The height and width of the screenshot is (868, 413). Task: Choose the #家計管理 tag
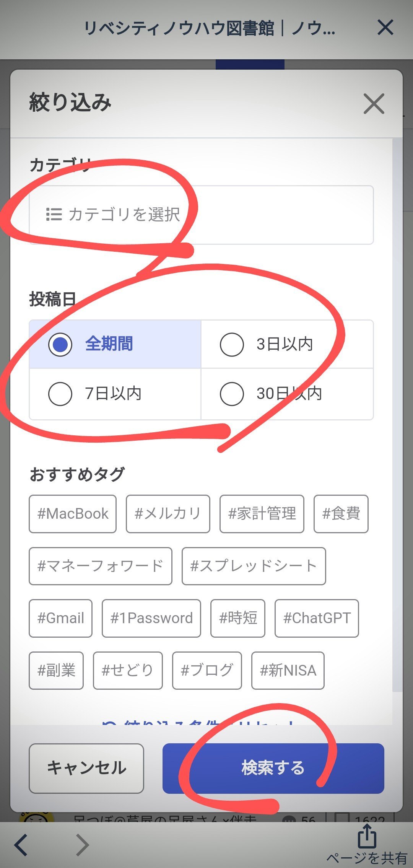pyautogui.click(x=262, y=514)
